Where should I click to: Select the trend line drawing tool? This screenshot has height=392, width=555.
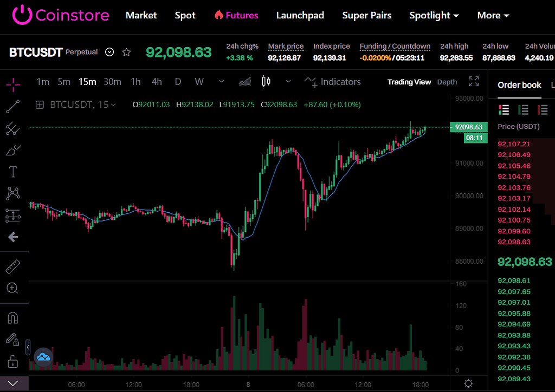pyautogui.click(x=13, y=107)
